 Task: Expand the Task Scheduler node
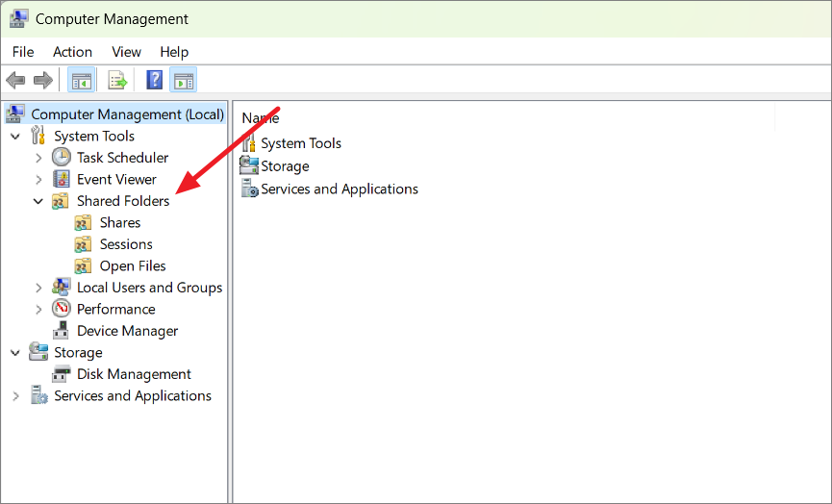38,158
